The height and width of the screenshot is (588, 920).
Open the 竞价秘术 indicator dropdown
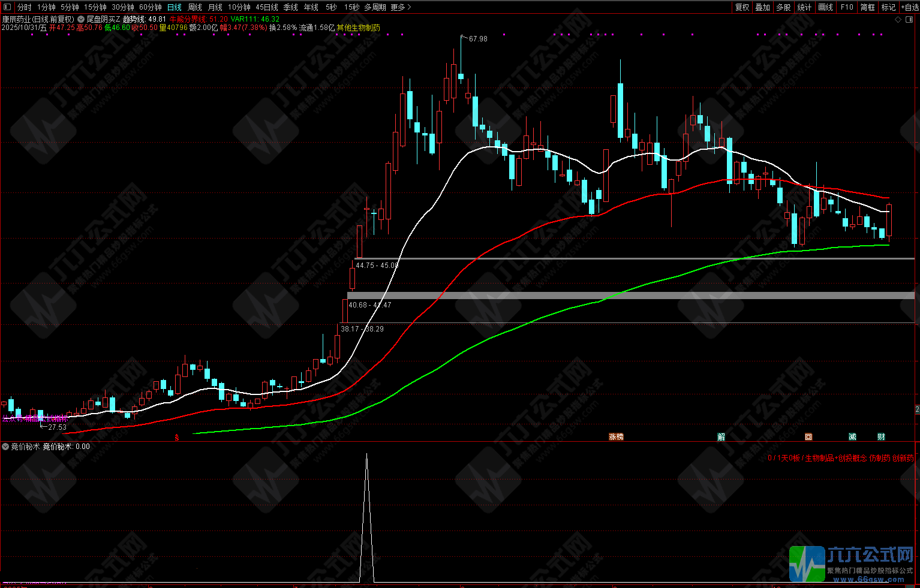[x=5, y=447]
